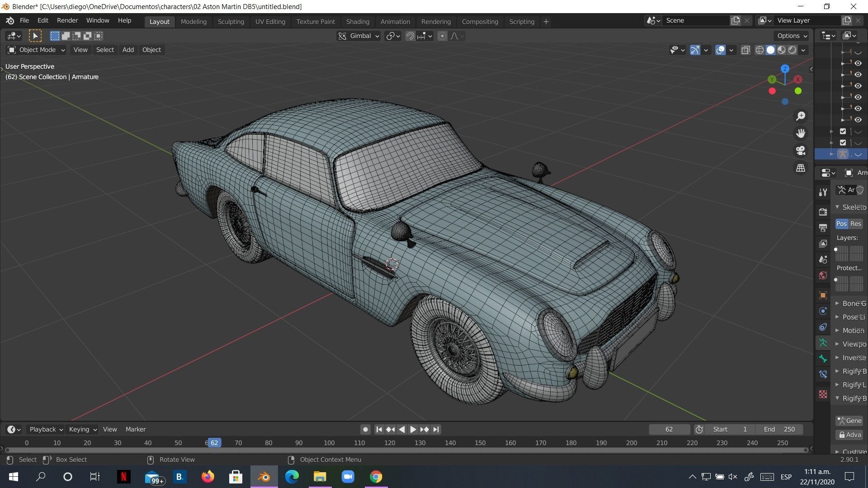Open the Render menu
This screenshot has height=488, width=868.
pos(67,20)
